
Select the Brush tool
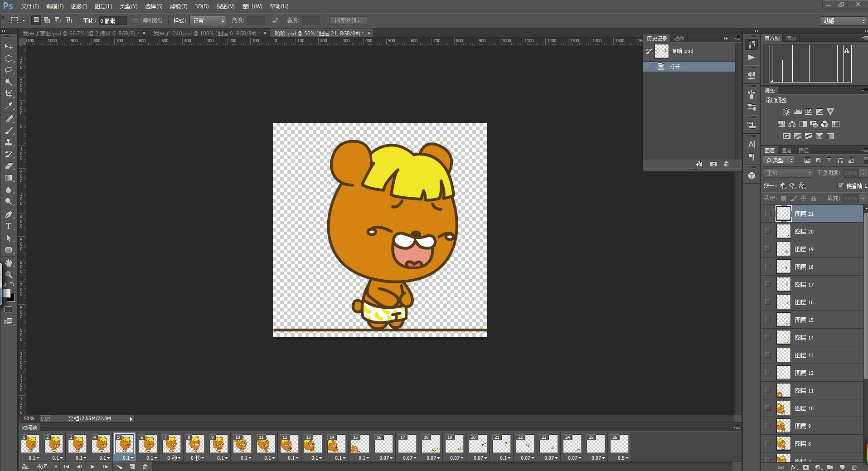pyautogui.click(x=9, y=131)
